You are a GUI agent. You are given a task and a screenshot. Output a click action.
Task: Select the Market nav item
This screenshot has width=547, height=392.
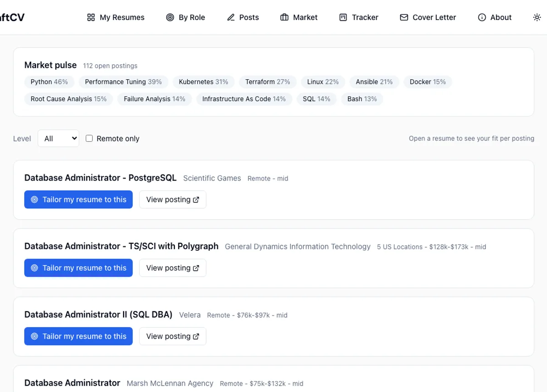299,17
